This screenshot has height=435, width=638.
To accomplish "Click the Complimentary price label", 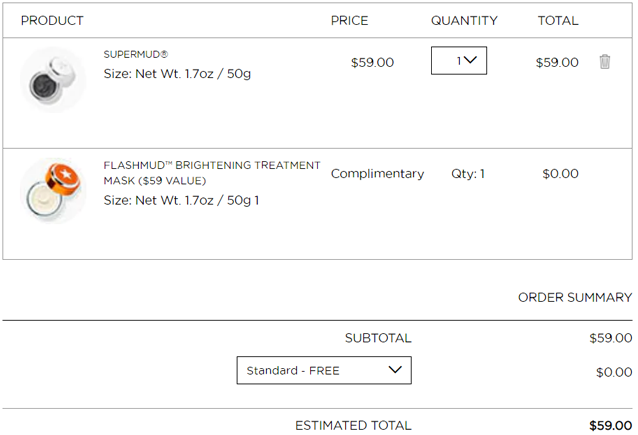I will 377,174.
